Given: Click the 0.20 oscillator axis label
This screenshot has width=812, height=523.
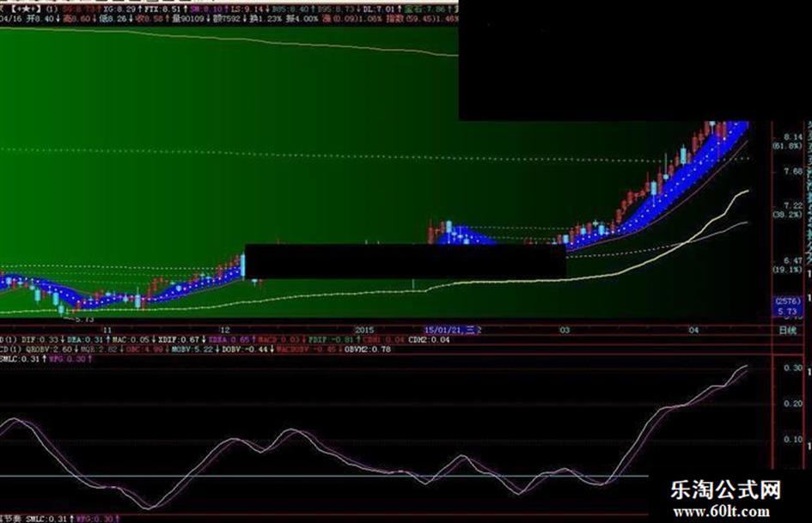Looking at the screenshot, I should (x=793, y=404).
